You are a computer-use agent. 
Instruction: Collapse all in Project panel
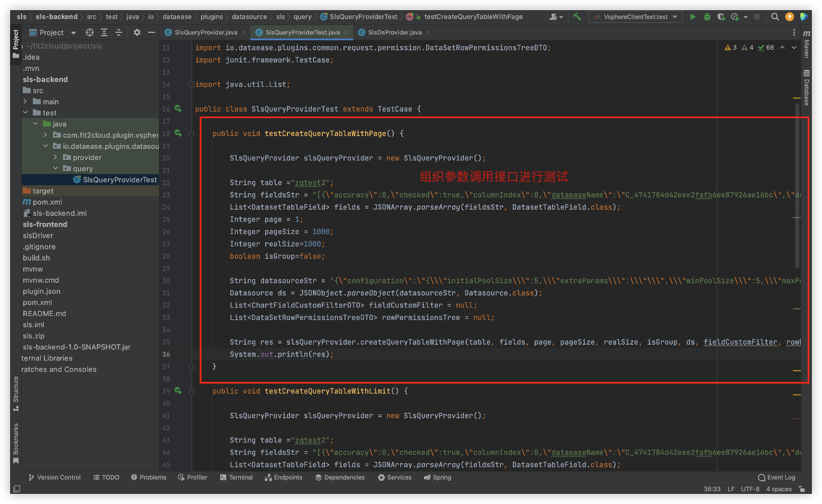click(119, 32)
